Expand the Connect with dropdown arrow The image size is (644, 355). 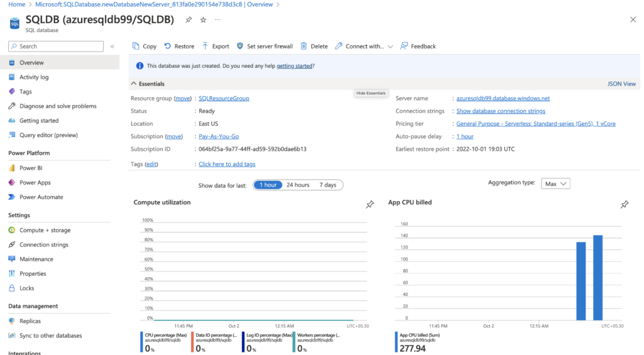point(391,46)
